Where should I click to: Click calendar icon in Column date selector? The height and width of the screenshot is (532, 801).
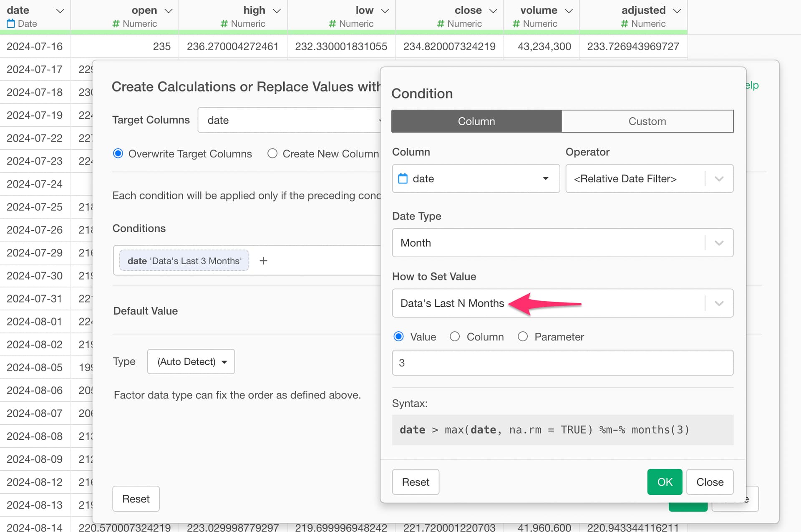pos(403,179)
